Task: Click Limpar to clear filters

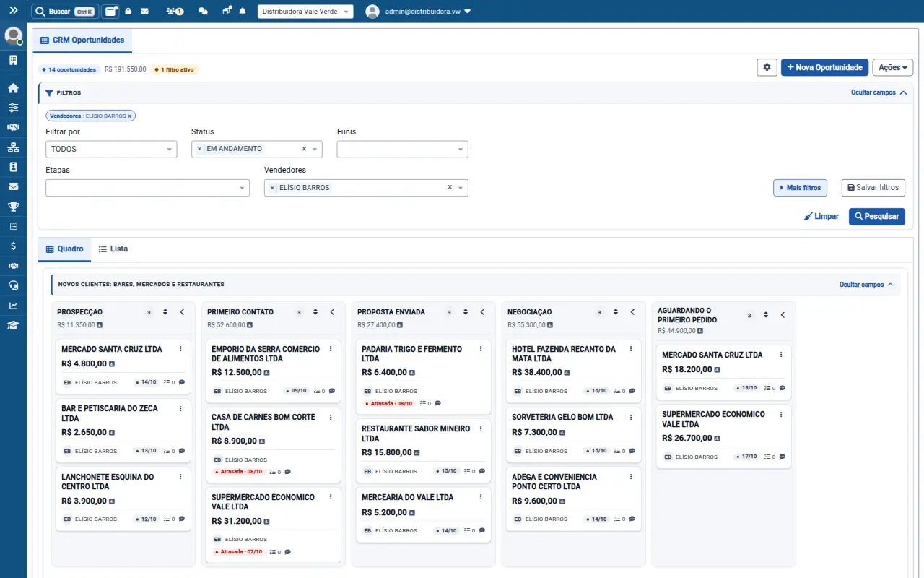Action: point(821,216)
